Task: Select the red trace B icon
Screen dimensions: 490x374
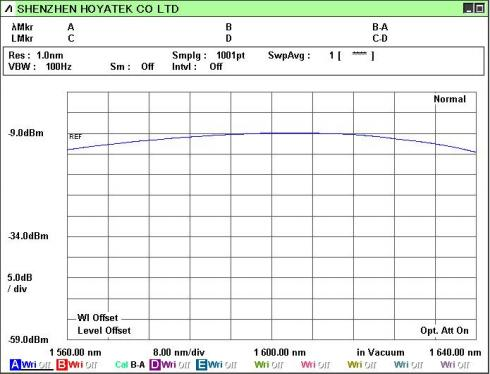Action: point(62,365)
